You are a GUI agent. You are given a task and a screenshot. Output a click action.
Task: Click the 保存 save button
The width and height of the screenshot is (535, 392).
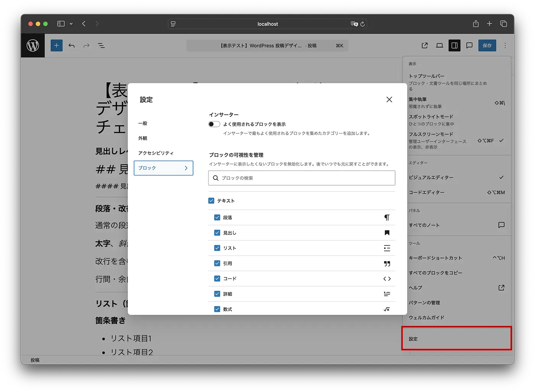[487, 45]
